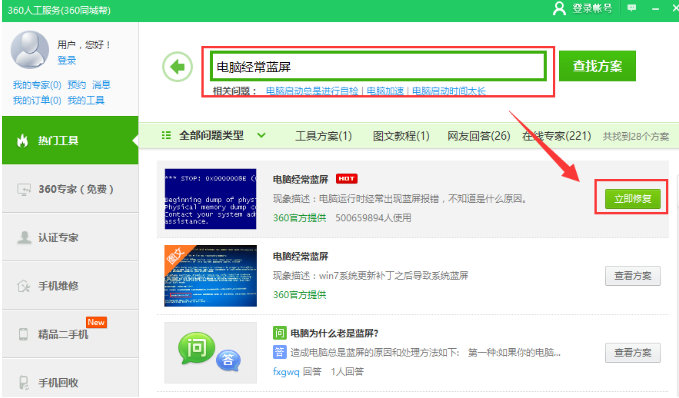This screenshot has height=398, width=679.
Task: Click the phone repair icon beside 手机维修
Action: click(x=23, y=286)
